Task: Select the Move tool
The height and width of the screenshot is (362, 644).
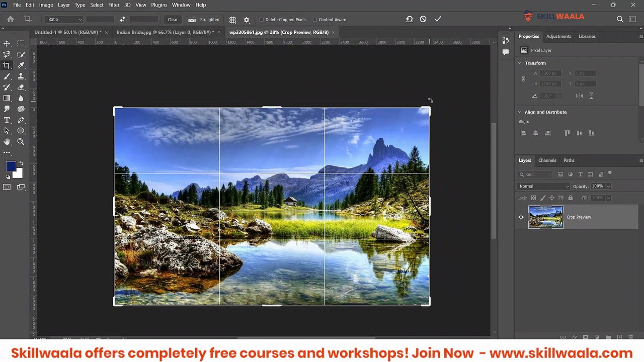Action: click(x=7, y=44)
